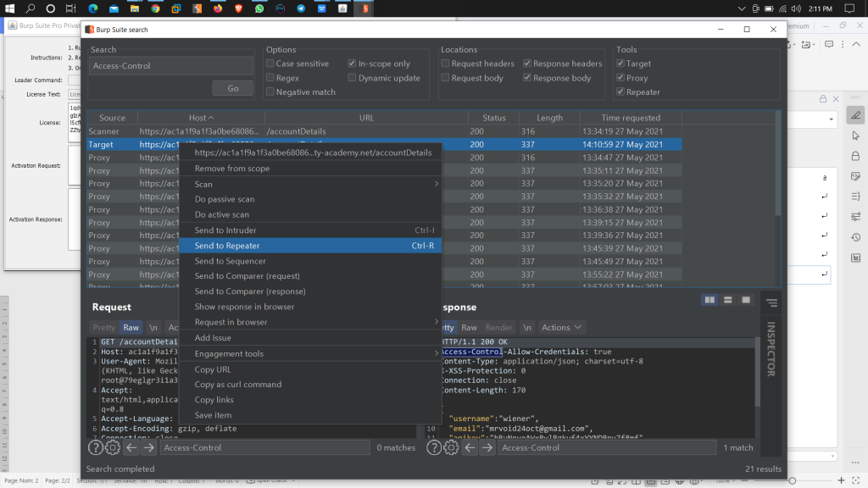This screenshot has width=868, height=488.
Task: Expand the Inspector panel lines icon
Action: pos(771,302)
